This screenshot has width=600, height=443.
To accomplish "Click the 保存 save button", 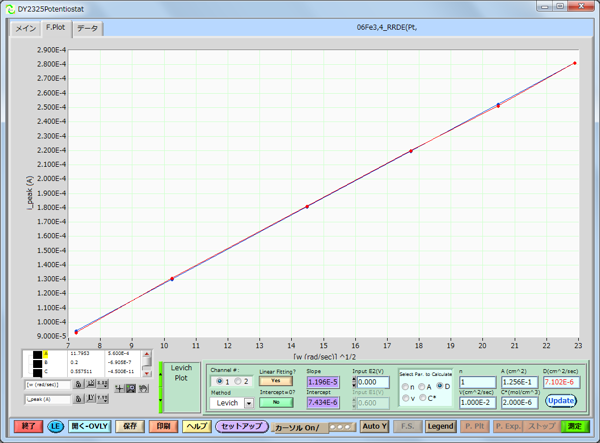I will coord(130,426).
